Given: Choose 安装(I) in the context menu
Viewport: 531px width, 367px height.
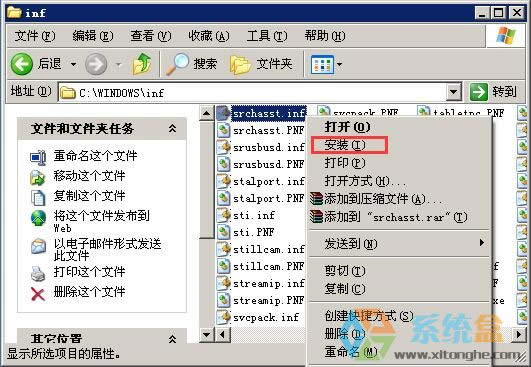Looking at the screenshot, I should tap(345, 145).
